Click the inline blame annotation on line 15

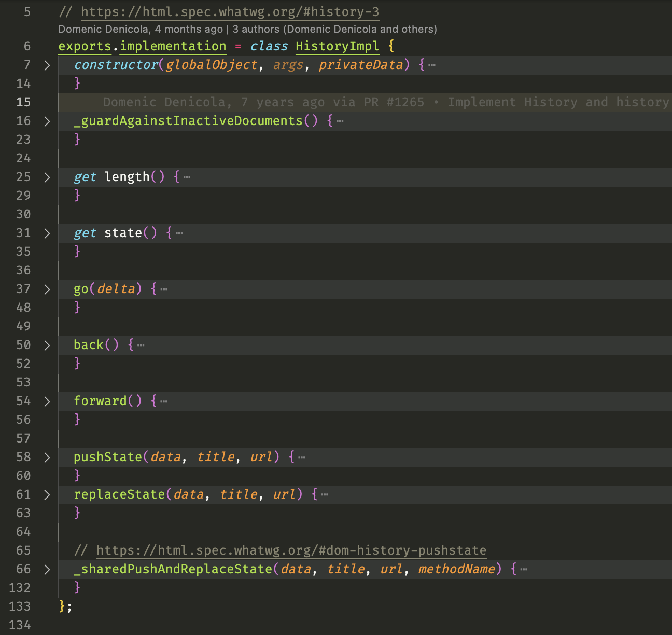point(386,102)
